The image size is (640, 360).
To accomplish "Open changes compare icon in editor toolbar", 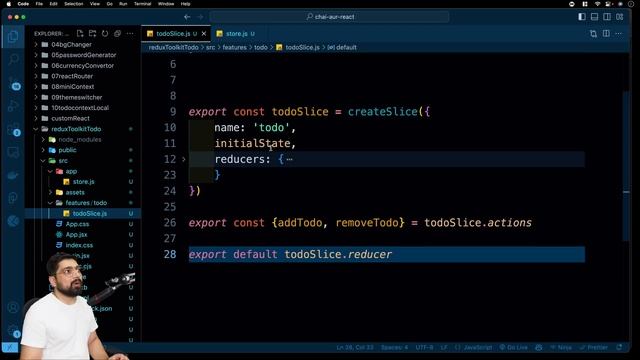I will (x=593, y=33).
